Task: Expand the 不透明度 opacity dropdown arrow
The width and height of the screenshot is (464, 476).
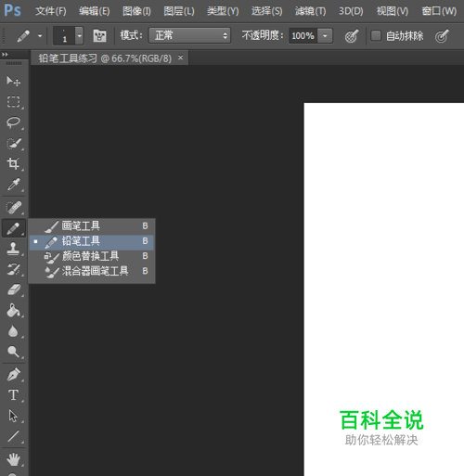Action: 325,36
